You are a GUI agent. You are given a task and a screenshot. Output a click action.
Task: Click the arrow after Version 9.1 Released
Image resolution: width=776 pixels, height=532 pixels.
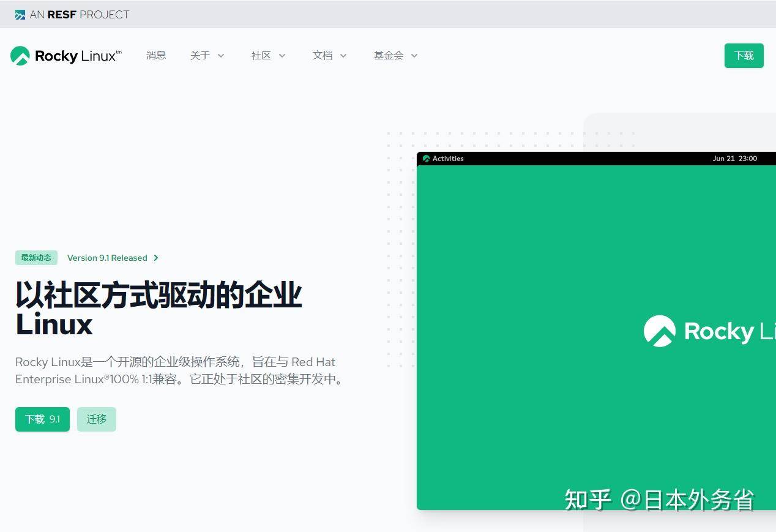point(156,258)
